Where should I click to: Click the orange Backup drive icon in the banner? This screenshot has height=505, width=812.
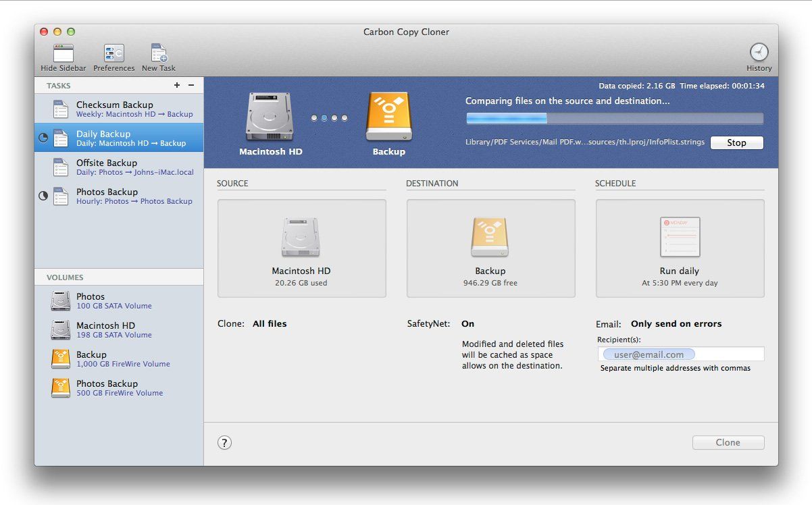coord(388,116)
